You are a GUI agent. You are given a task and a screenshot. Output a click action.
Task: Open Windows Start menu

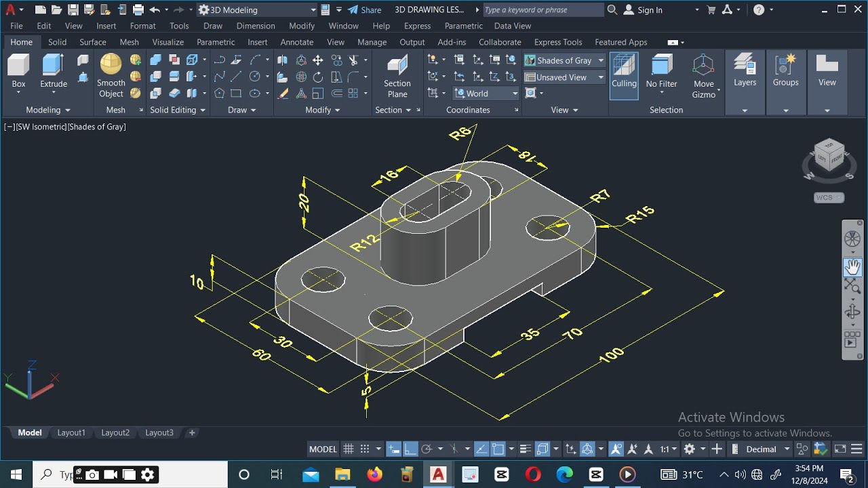[16, 474]
